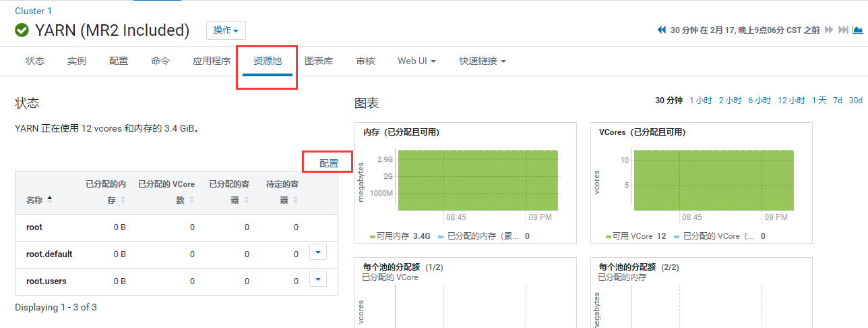Click the 可用内存 green legend swatch
This screenshot has width=868, height=328.
pos(372,237)
